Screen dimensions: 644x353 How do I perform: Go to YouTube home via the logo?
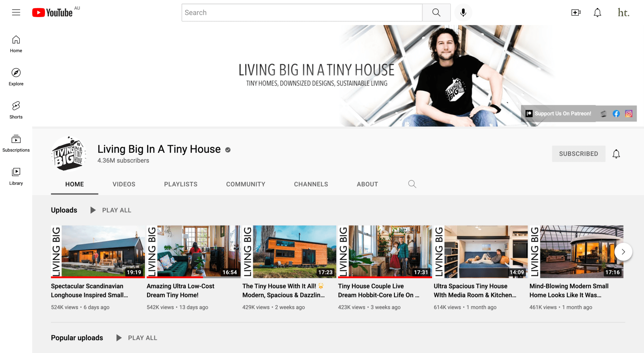53,13
